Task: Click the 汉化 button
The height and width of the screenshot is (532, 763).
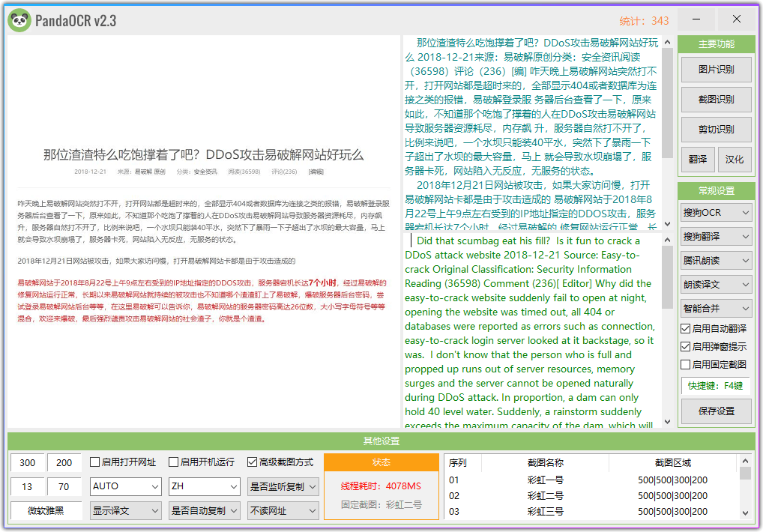Action: tap(735, 160)
